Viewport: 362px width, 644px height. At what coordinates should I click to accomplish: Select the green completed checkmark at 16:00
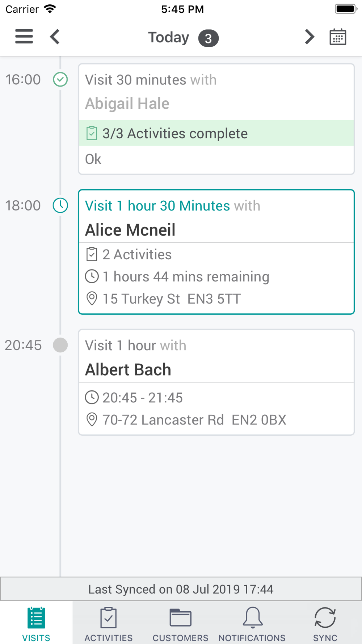(60, 79)
